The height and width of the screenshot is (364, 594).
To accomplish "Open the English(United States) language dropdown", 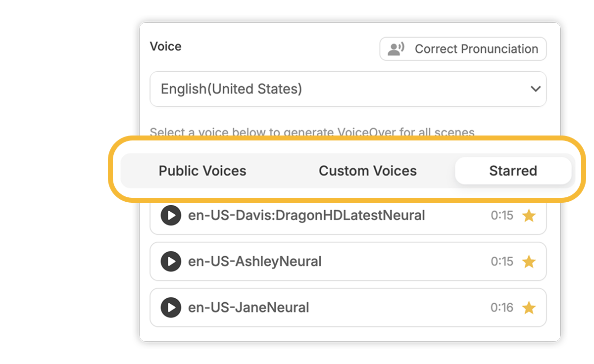I will 348,89.
